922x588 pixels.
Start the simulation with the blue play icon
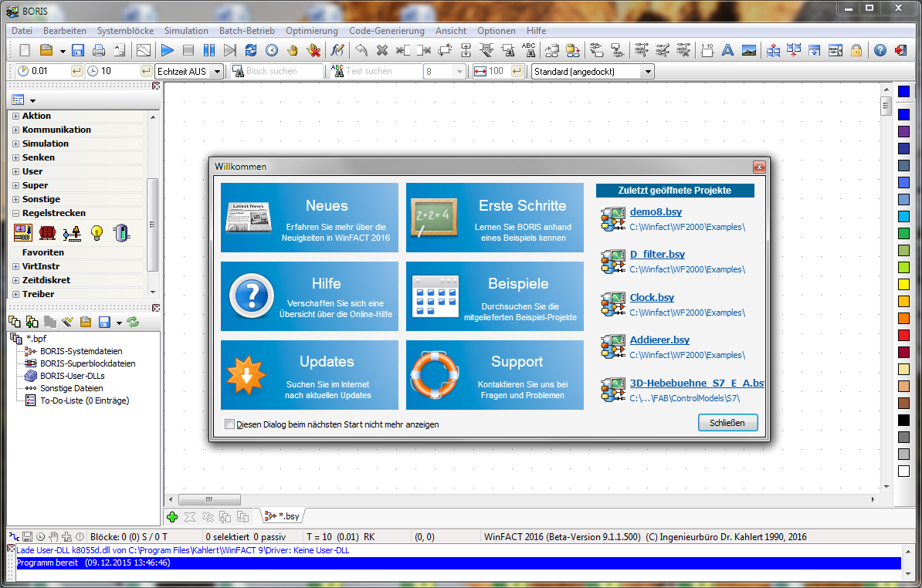pyautogui.click(x=167, y=50)
